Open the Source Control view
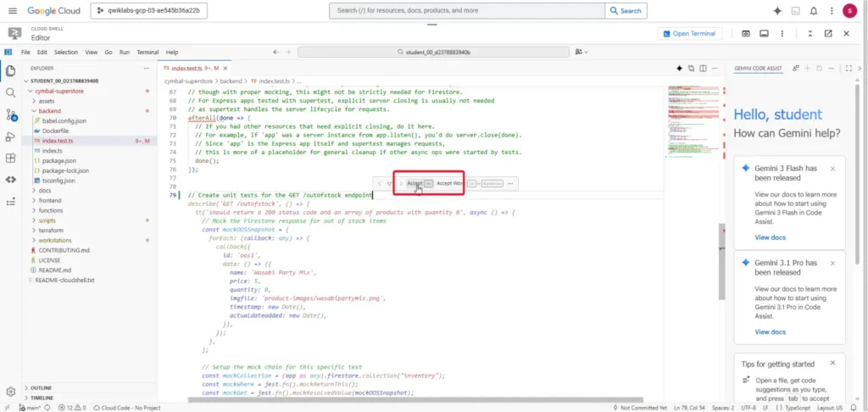Image resolution: width=868 pixels, height=412 pixels. click(11, 114)
